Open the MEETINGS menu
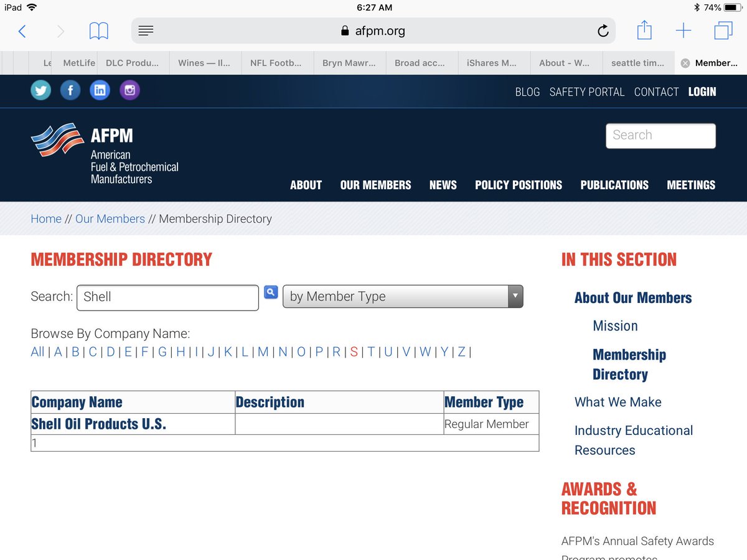This screenshot has width=747, height=560. (691, 185)
